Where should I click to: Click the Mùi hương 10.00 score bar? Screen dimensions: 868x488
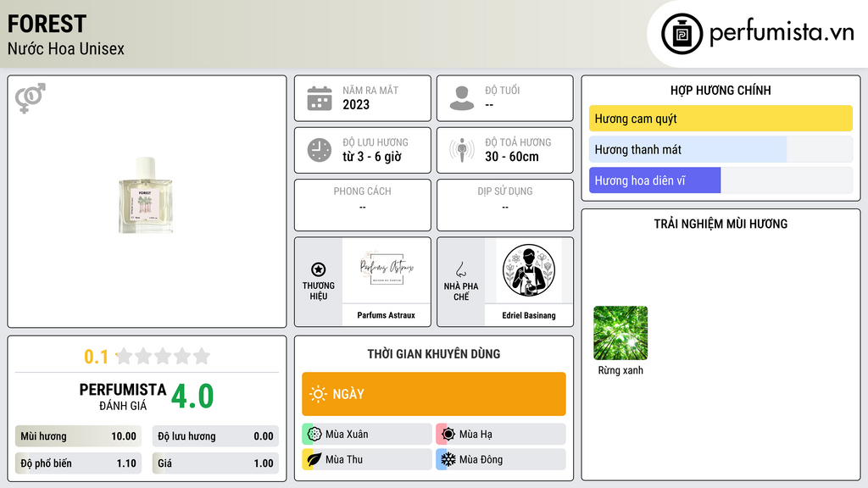(x=78, y=436)
